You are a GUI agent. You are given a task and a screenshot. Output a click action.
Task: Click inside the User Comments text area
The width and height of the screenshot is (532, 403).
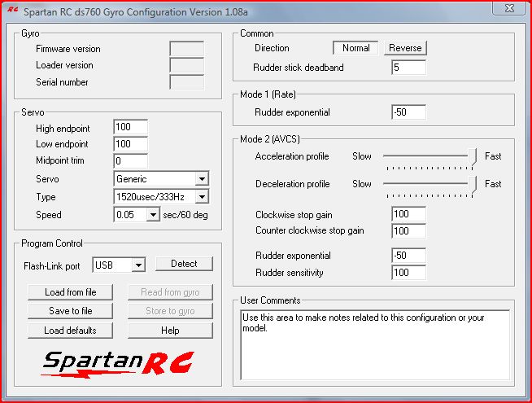375,344
